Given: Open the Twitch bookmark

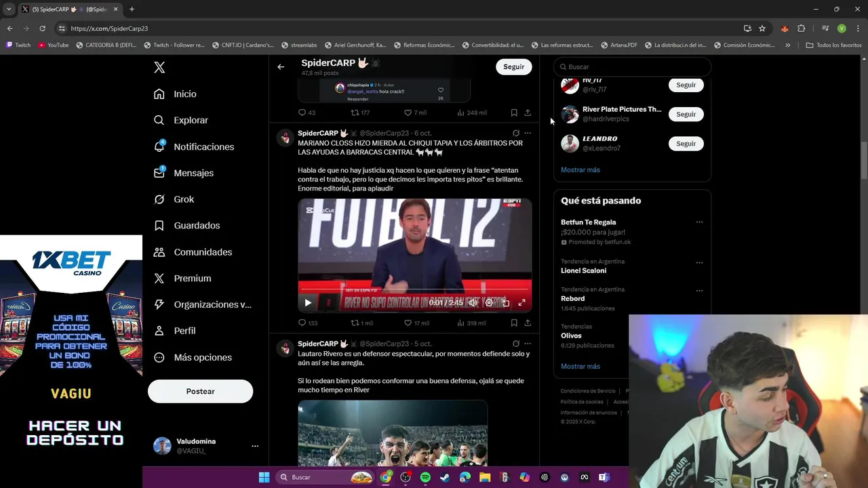Looking at the screenshot, I should coord(18,45).
